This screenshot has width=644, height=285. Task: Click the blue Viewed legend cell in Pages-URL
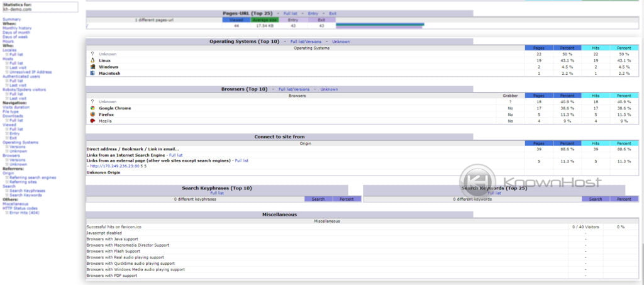[236, 20]
